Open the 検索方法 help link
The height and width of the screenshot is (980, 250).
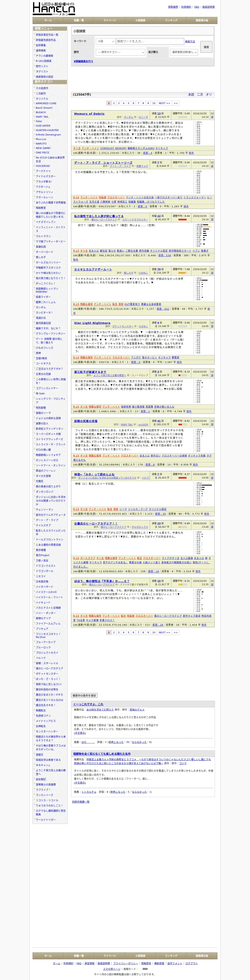point(190,41)
